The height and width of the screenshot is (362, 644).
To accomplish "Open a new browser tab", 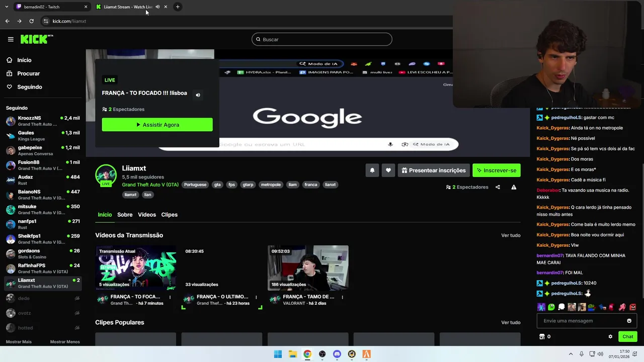I will point(178,7).
